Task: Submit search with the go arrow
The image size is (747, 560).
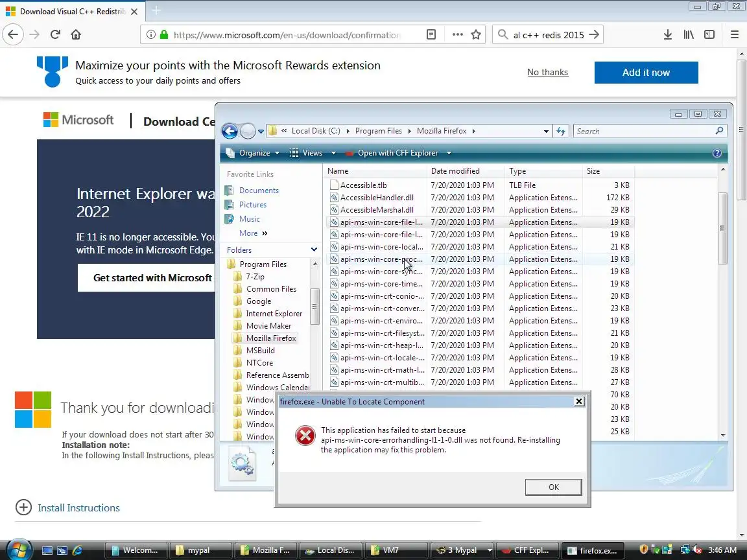Action: tap(594, 34)
